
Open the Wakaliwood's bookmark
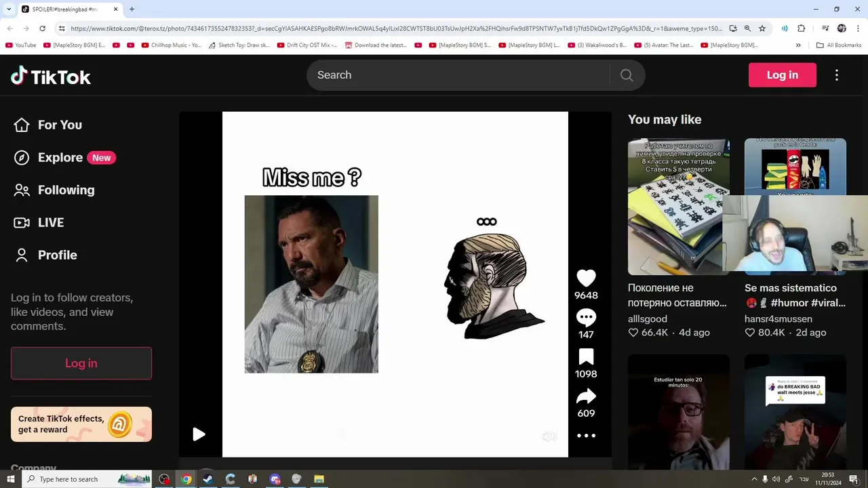[597, 45]
